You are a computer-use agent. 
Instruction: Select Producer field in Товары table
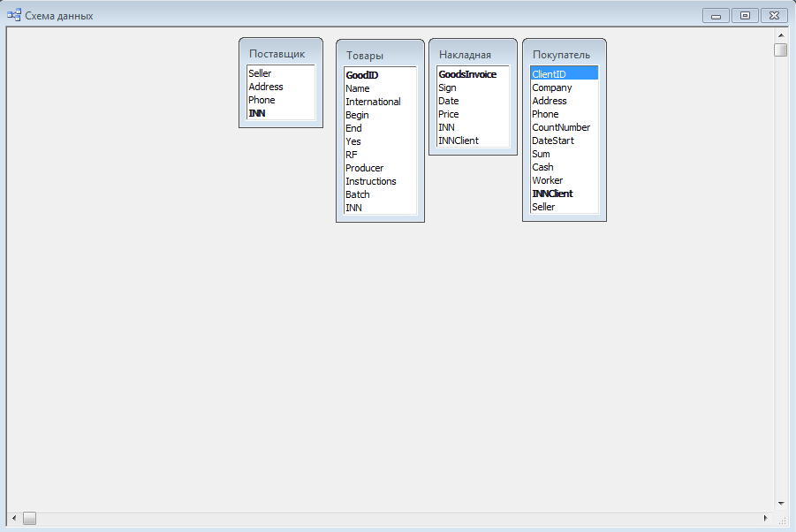point(380,168)
